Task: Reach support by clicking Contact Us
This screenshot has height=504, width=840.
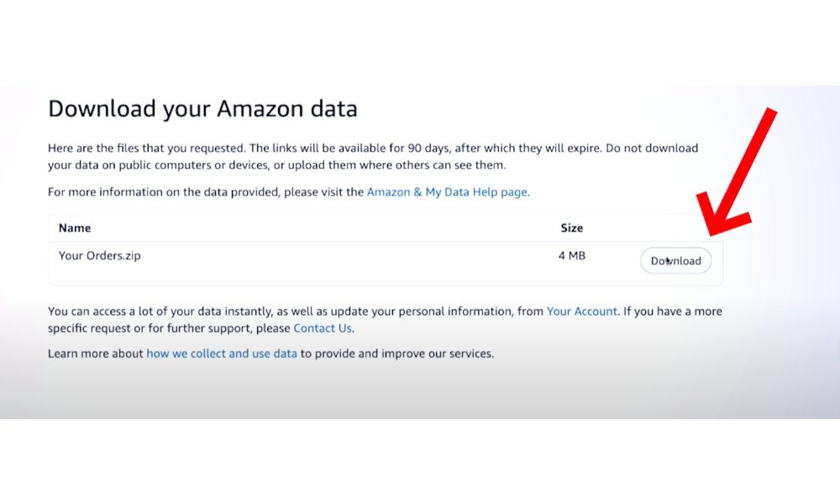Action: [x=322, y=328]
